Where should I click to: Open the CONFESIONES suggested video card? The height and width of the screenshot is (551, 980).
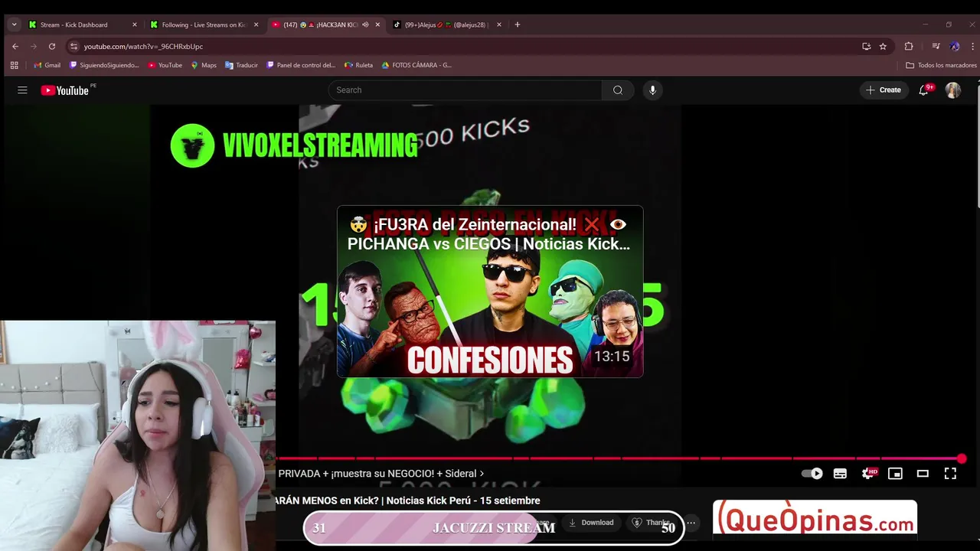coord(490,292)
